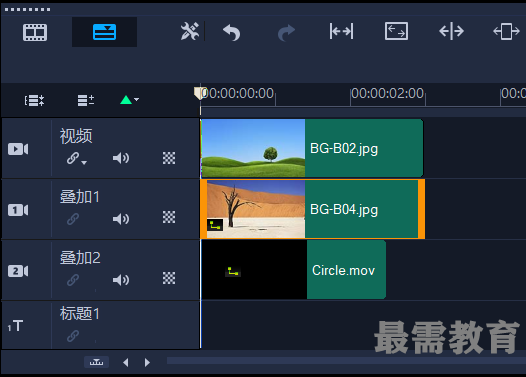Click the Circle.mov clip label

click(344, 270)
